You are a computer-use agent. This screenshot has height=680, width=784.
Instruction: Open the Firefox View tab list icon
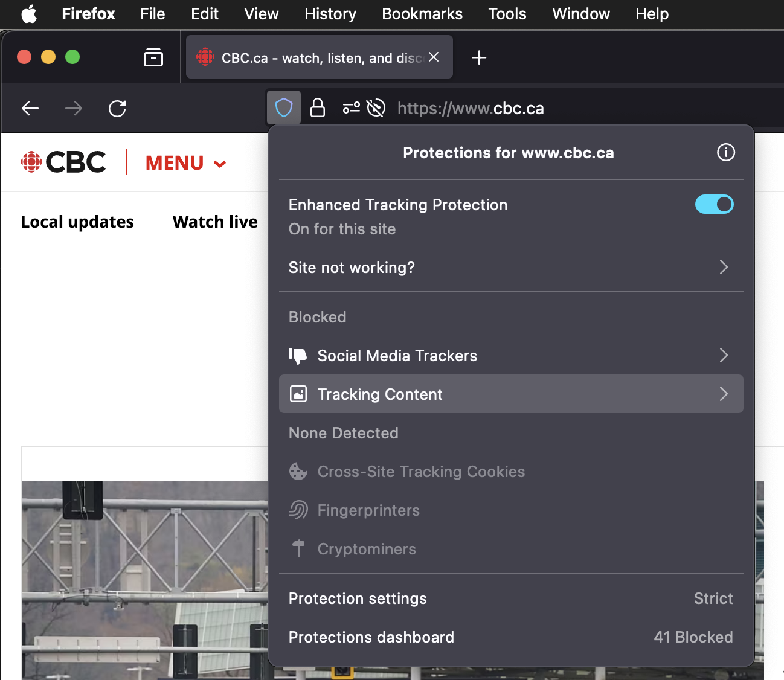(x=153, y=57)
